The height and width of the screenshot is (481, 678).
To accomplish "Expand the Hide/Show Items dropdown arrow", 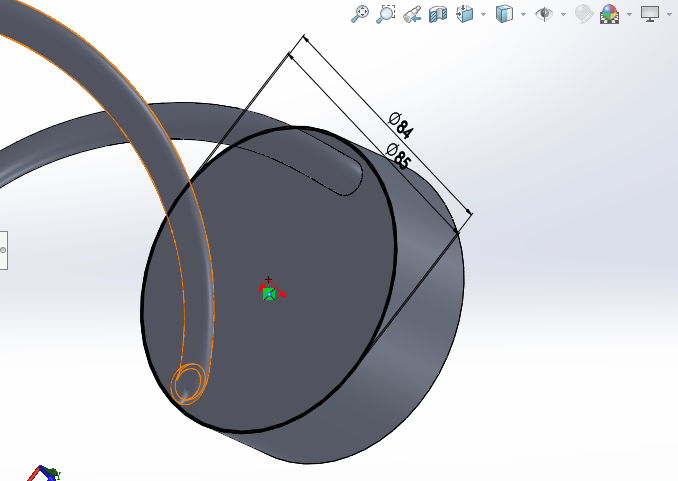I will coord(563,14).
